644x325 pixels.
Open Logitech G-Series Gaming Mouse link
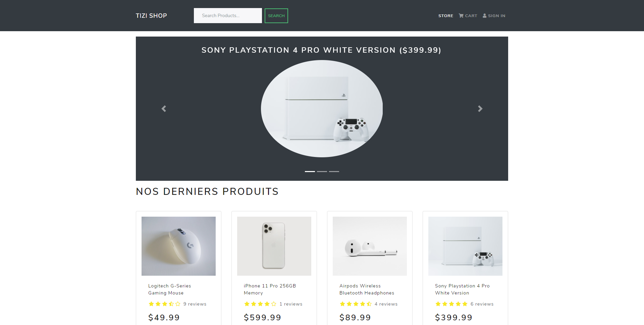(169, 289)
